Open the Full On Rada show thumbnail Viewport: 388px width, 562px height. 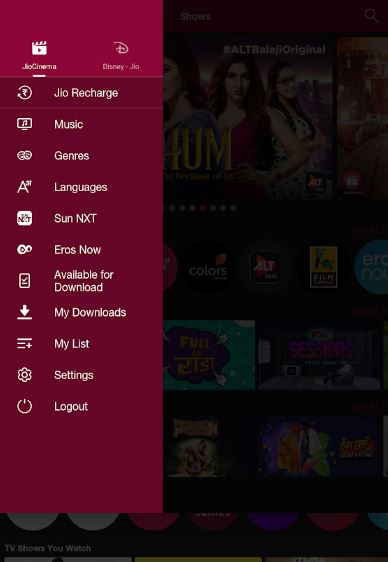point(209,355)
